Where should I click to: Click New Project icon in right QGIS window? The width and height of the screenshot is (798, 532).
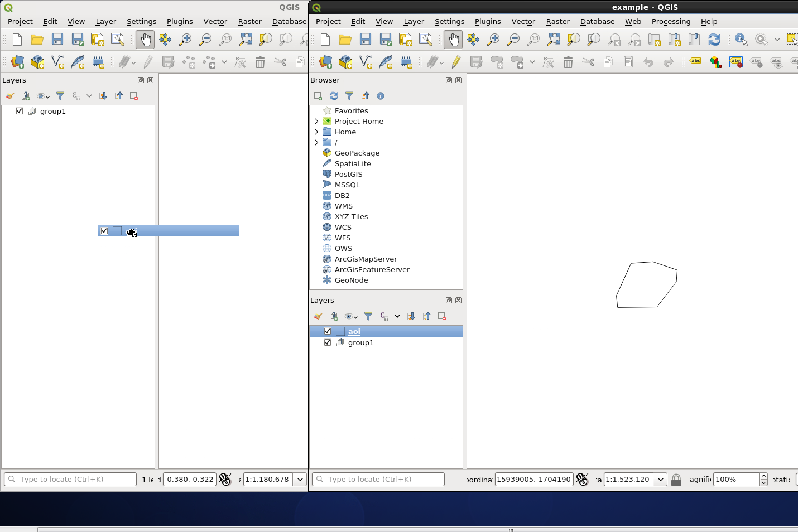tap(325, 40)
